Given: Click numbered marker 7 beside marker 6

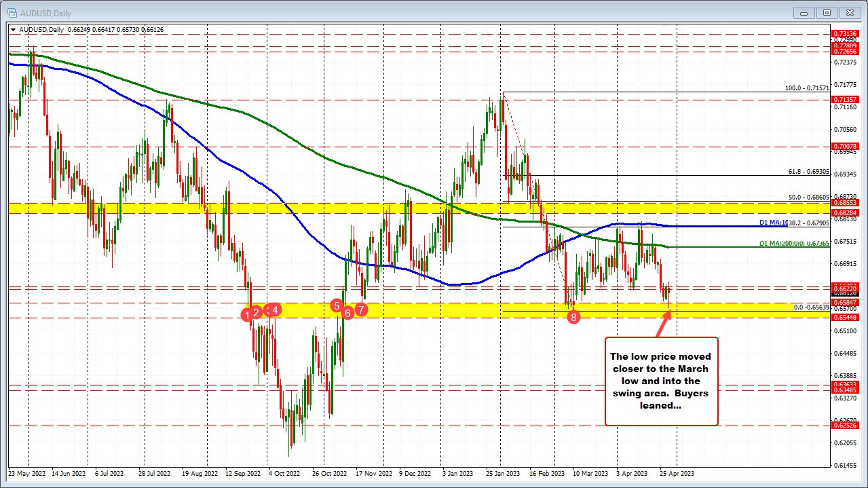Looking at the screenshot, I should coord(361,310).
